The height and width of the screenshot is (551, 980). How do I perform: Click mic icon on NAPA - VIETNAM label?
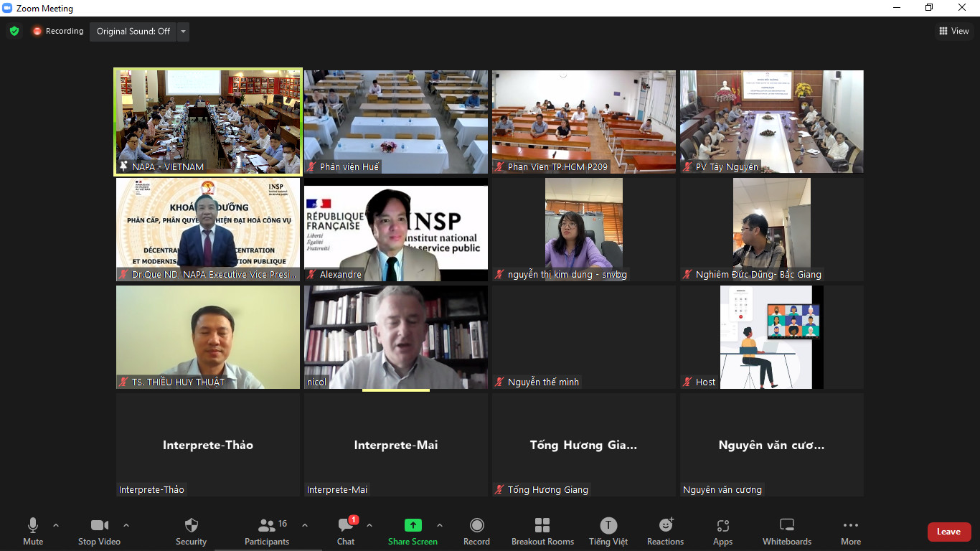click(123, 167)
